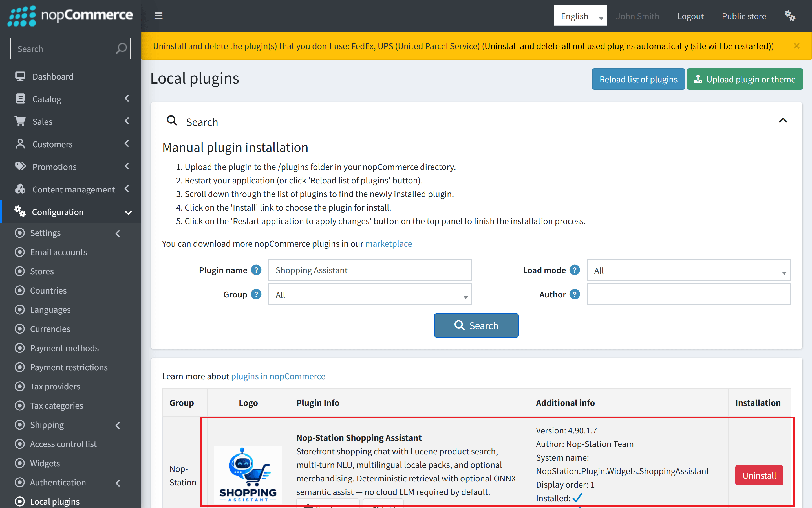This screenshot has width=812, height=508.
Task: Click the Author help icon
Action: 575,294
